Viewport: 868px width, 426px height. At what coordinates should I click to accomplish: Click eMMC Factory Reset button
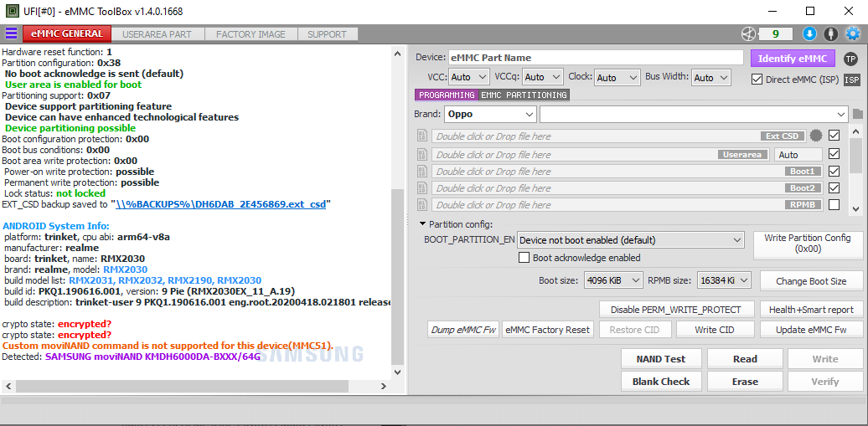click(548, 330)
